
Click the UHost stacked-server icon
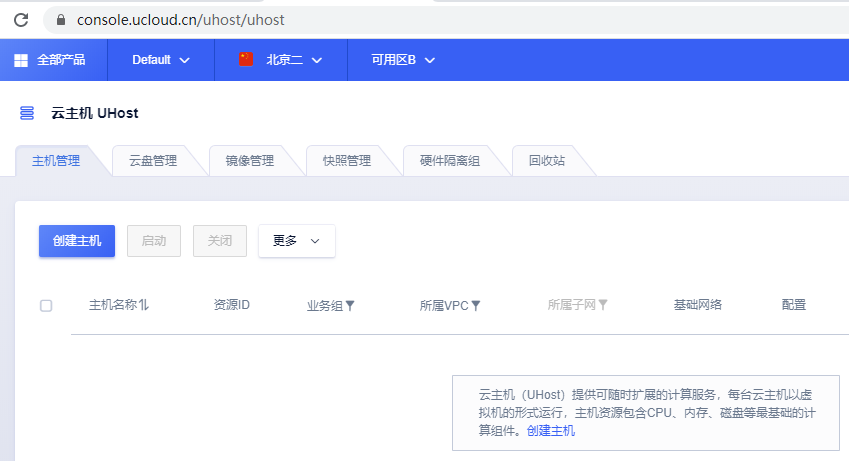(x=27, y=113)
